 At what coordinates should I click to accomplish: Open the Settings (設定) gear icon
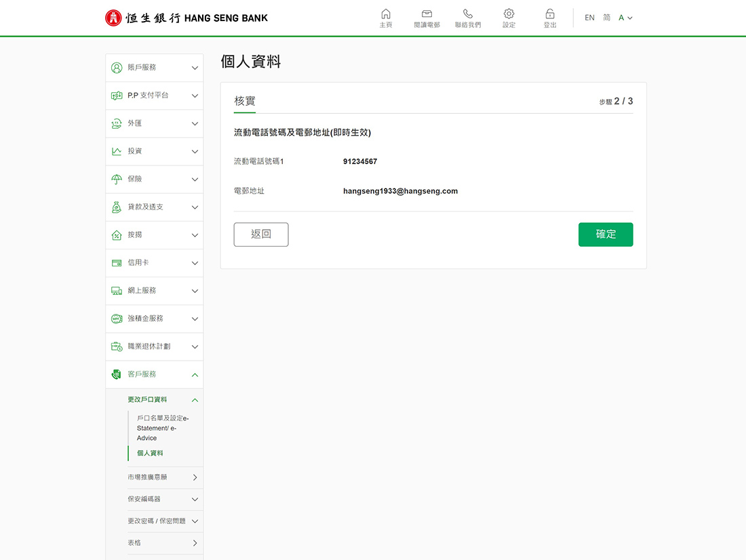(x=509, y=14)
